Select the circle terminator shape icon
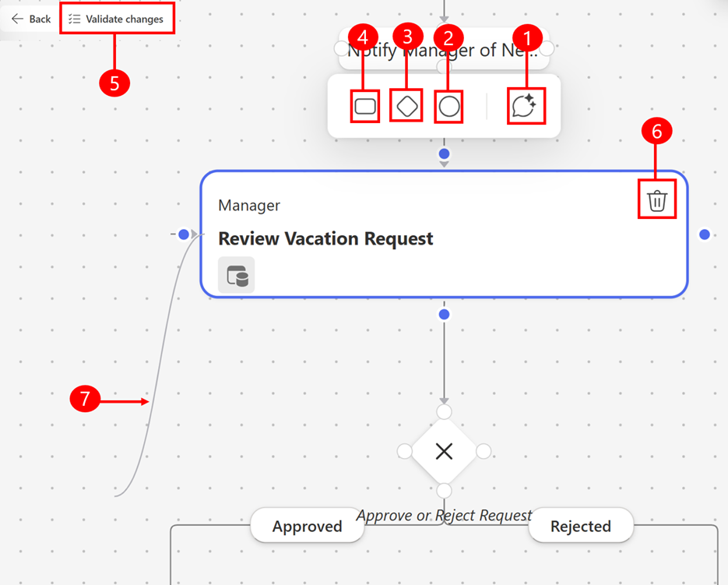This screenshot has width=728, height=585. [x=448, y=106]
